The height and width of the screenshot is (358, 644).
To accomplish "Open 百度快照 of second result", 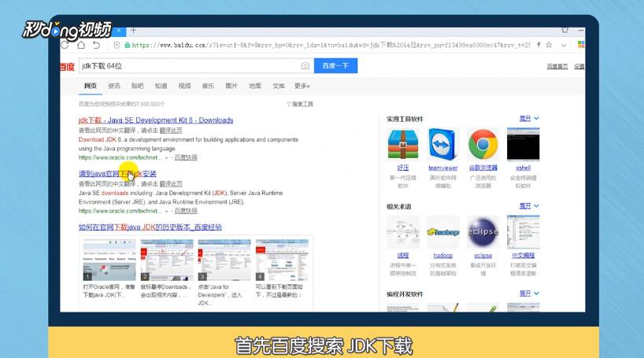I will [x=186, y=211].
